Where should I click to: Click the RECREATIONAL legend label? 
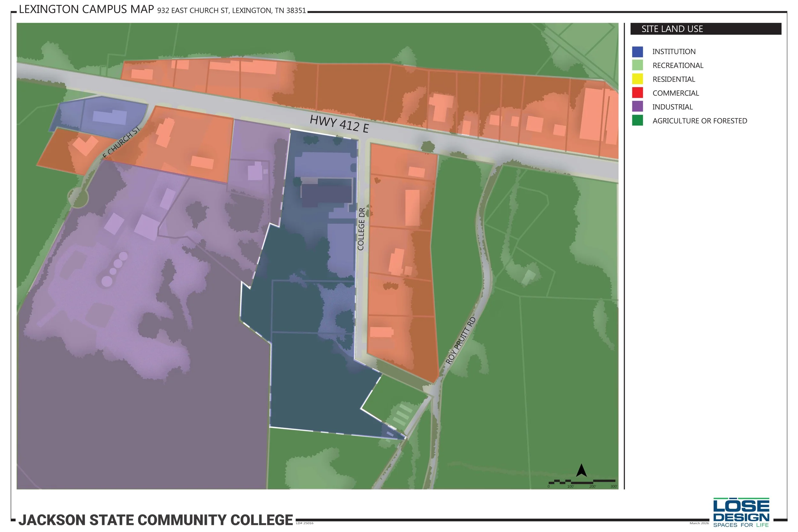click(678, 65)
